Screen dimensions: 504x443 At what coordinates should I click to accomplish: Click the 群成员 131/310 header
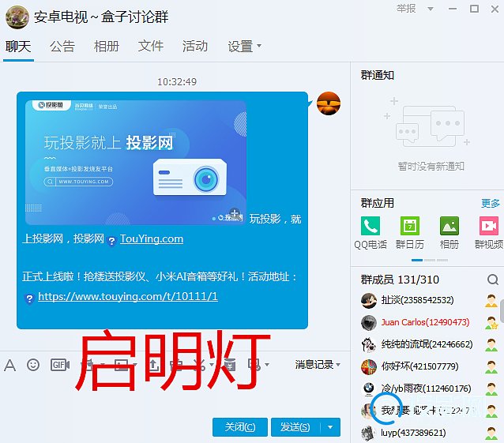[400, 280]
